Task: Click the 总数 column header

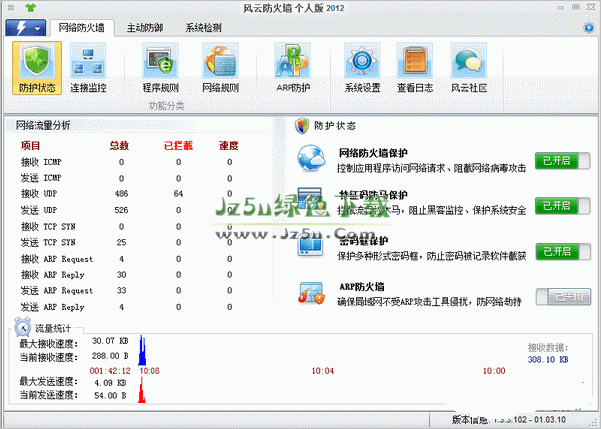Action: point(119,146)
